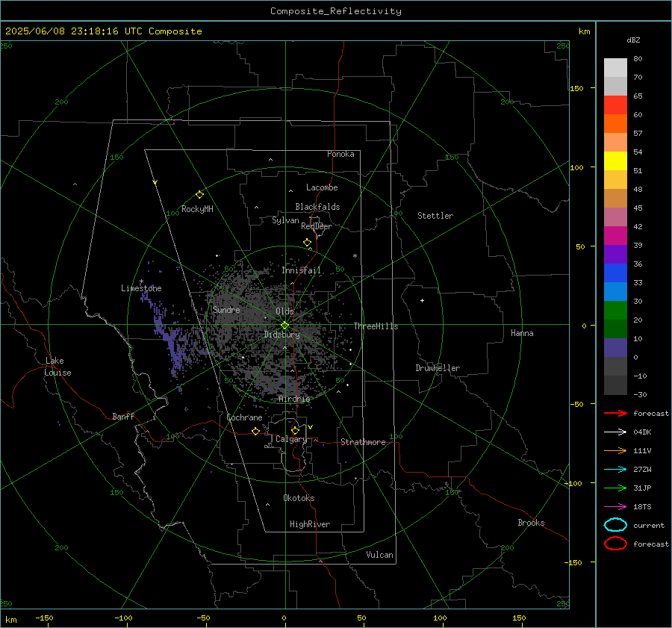Select the Okotoks town label
This screenshot has width=672, height=628.
[299, 498]
